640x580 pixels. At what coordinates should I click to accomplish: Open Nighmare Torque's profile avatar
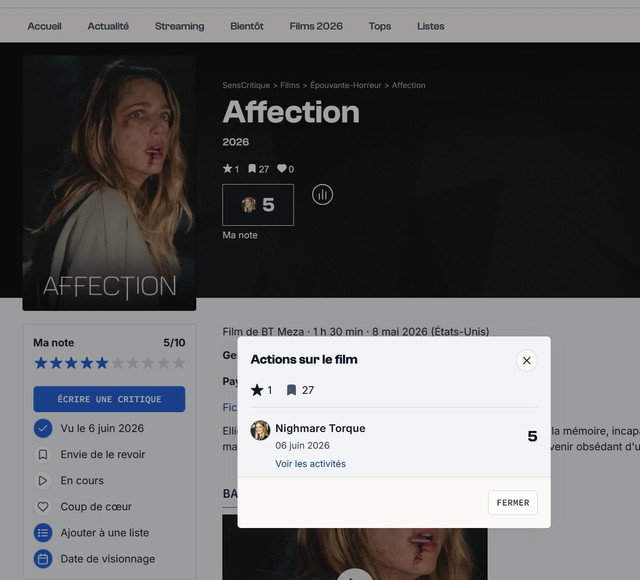point(260,430)
